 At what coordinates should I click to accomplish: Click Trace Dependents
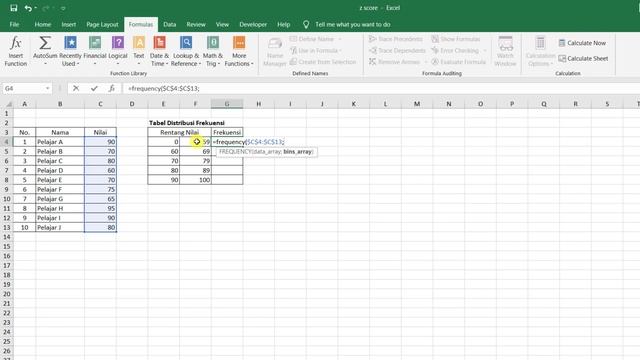[x=397, y=50]
